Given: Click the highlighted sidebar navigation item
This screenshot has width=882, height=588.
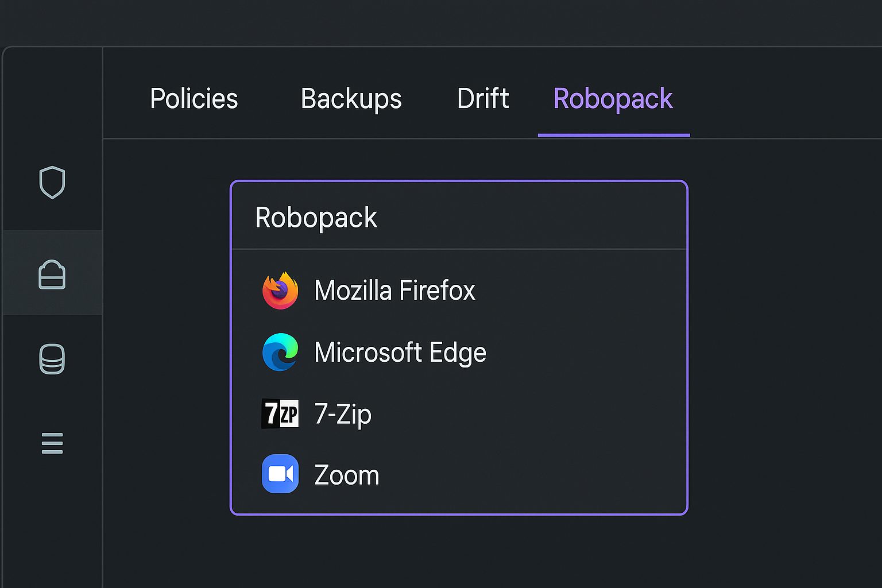Looking at the screenshot, I should pos(52,274).
